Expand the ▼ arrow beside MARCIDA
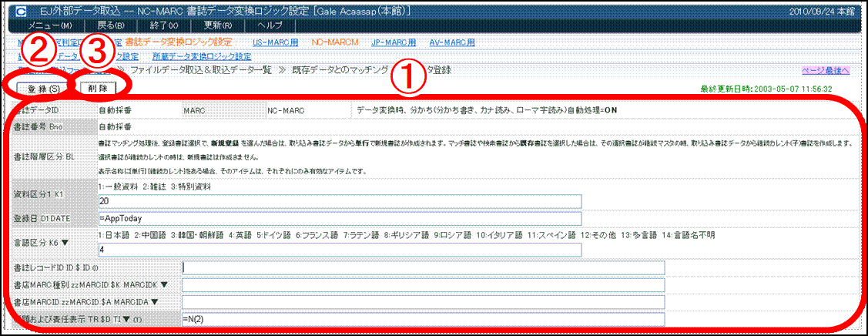868x336 pixels. [155, 302]
